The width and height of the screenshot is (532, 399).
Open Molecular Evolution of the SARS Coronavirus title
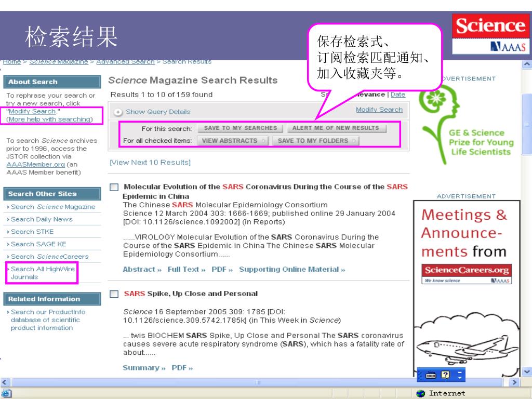tap(265, 191)
